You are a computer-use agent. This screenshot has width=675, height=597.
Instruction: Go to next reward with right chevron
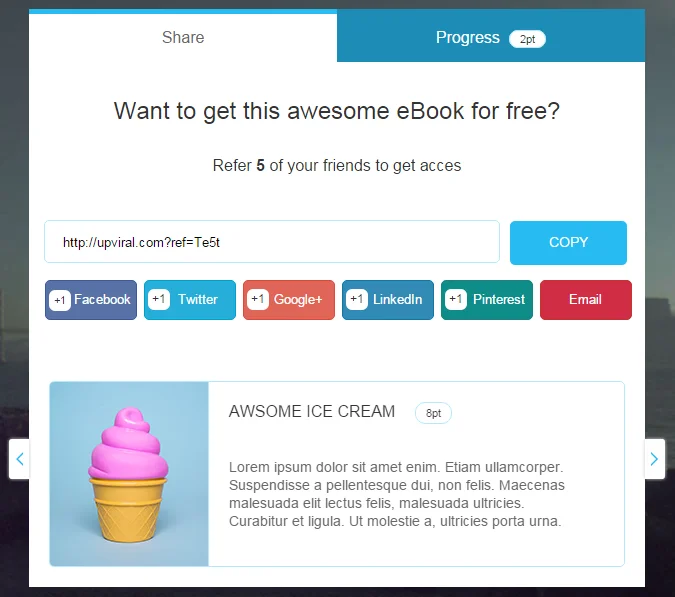(654, 459)
